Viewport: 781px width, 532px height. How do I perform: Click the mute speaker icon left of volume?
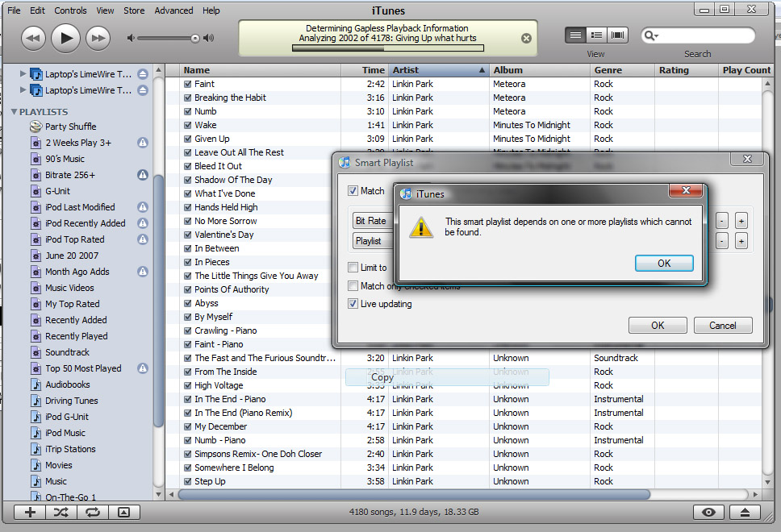coord(131,38)
